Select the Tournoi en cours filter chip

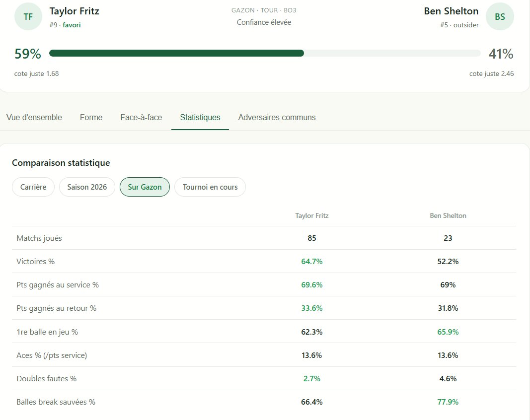(x=210, y=187)
